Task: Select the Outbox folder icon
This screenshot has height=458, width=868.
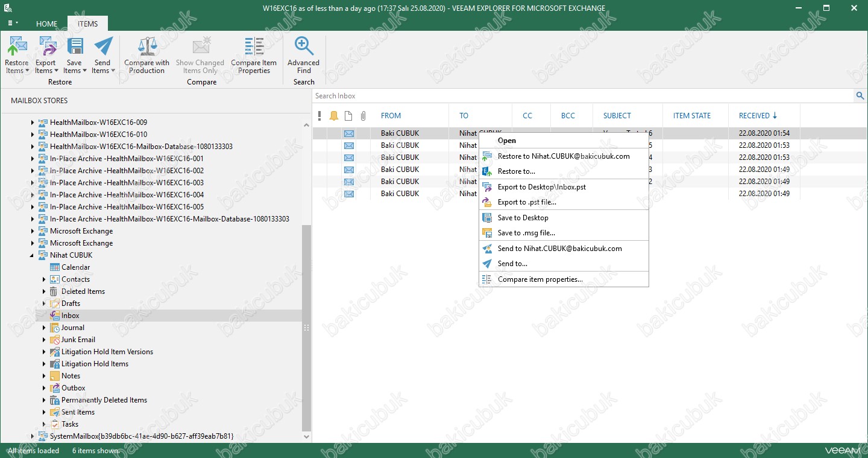Action: point(55,388)
